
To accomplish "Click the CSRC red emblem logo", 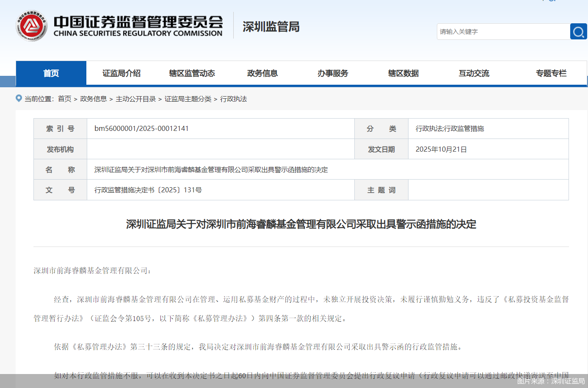I will pyautogui.click(x=31, y=26).
